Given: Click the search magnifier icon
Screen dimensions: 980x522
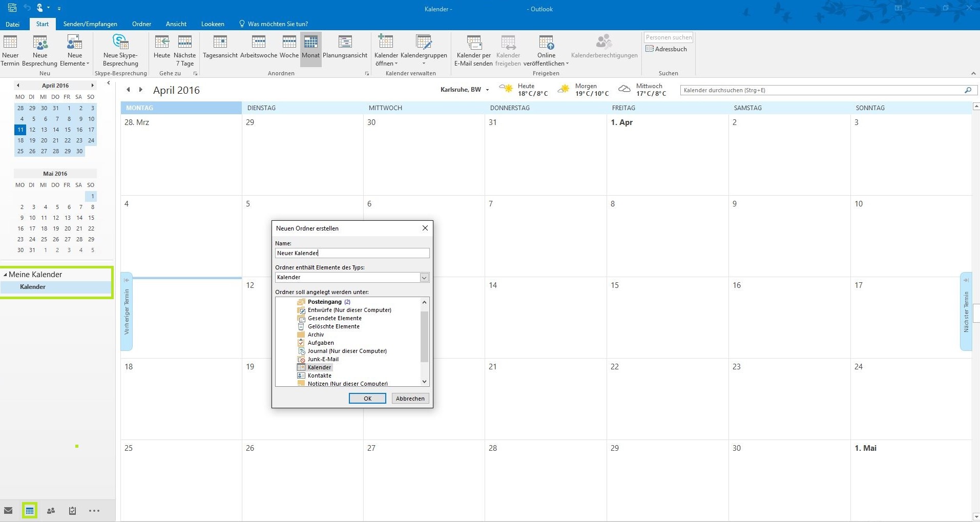Looking at the screenshot, I should (968, 90).
